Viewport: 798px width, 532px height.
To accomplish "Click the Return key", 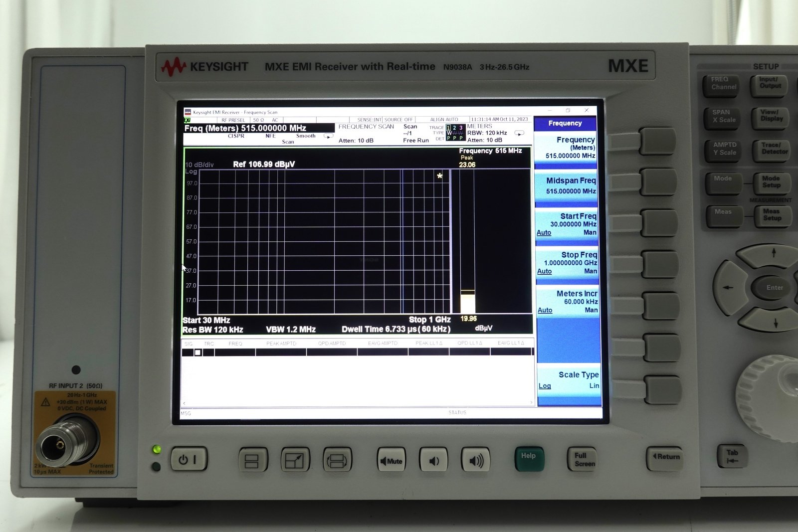I will [x=666, y=458].
